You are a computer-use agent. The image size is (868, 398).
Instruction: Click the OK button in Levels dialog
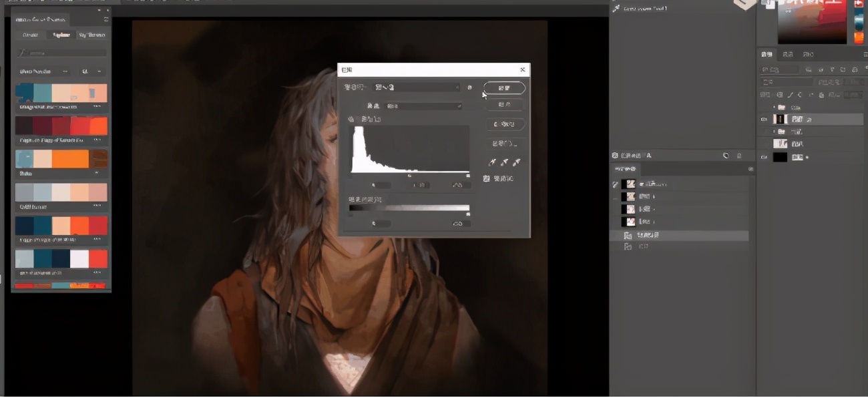(504, 88)
